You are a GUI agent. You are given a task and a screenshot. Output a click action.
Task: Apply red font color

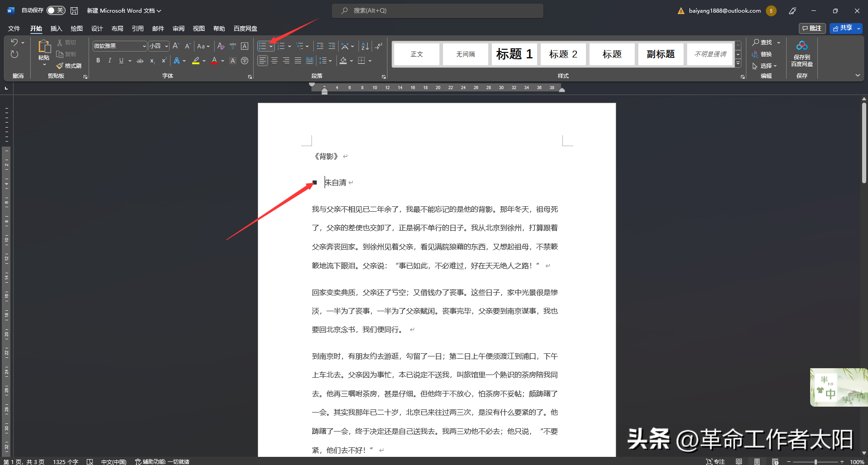point(214,61)
